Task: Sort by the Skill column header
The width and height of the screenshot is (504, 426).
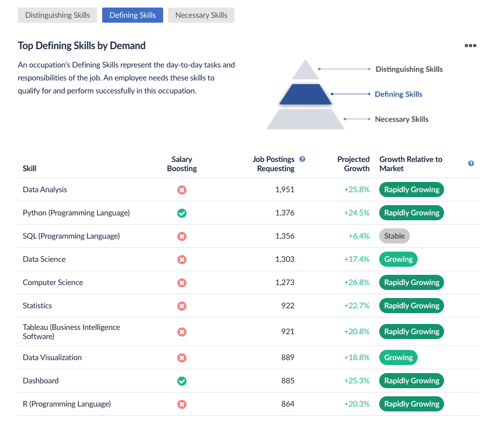Action: click(x=29, y=168)
